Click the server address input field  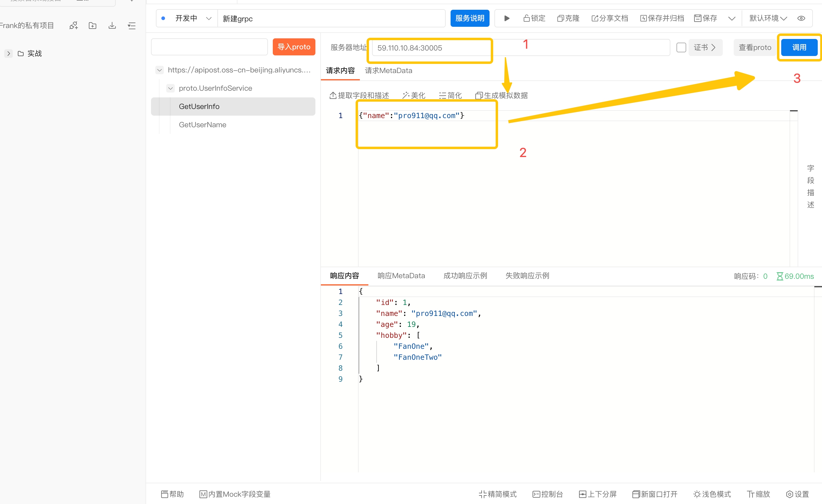pyautogui.click(x=431, y=47)
